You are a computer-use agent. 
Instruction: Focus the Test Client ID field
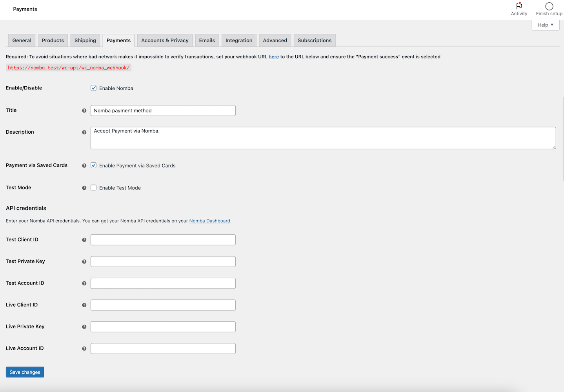(163, 240)
